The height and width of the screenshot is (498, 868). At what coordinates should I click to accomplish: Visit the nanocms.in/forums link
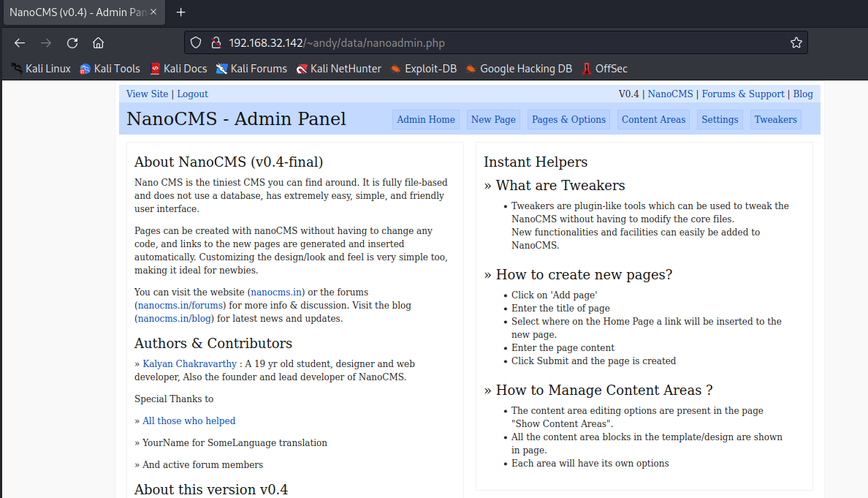pos(180,305)
